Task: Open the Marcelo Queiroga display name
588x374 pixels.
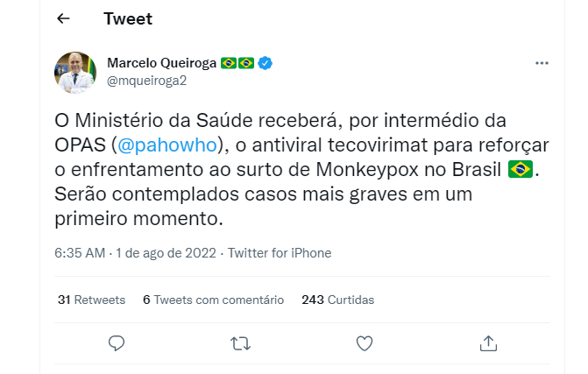Action: [x=161, y=63]
